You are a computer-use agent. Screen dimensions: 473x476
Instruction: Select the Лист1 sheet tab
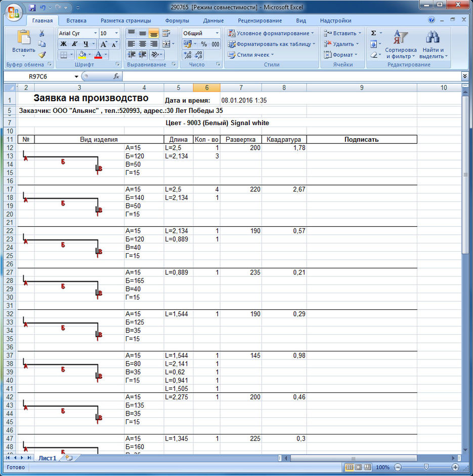(x=47, y=458)
